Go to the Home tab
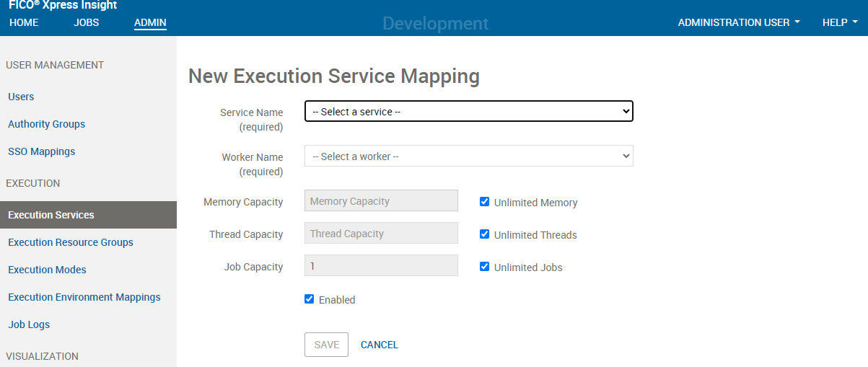The width and height of the screenshot is (868, 367). click(x=24, y=22)
